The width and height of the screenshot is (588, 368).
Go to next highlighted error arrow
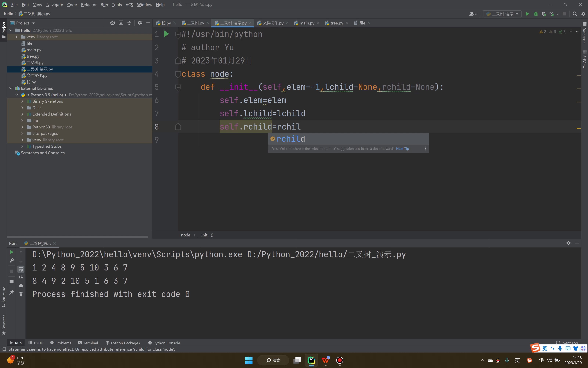pyautogui.click(x=577, y=32)
